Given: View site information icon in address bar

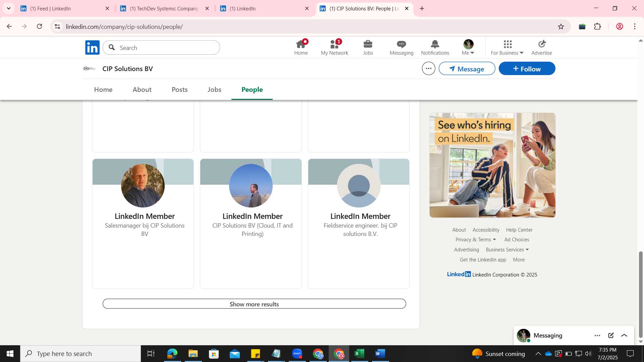Looking at the screenshot, I should (57, 26).
